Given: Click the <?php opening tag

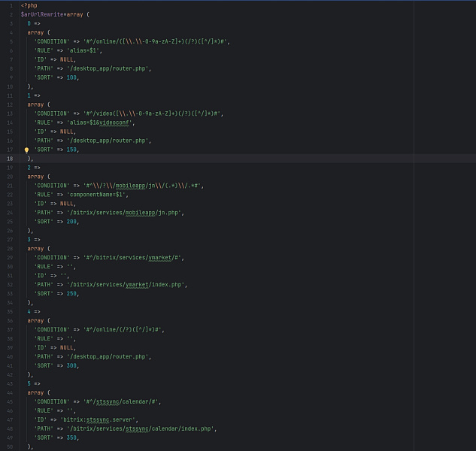Looking at the screenshot, I should (x=29, y=5).
